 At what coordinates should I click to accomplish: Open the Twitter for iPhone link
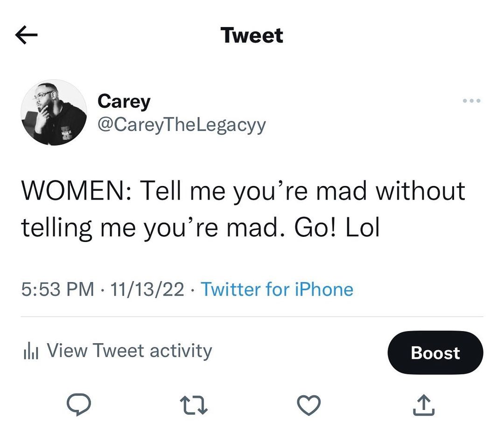277,290
